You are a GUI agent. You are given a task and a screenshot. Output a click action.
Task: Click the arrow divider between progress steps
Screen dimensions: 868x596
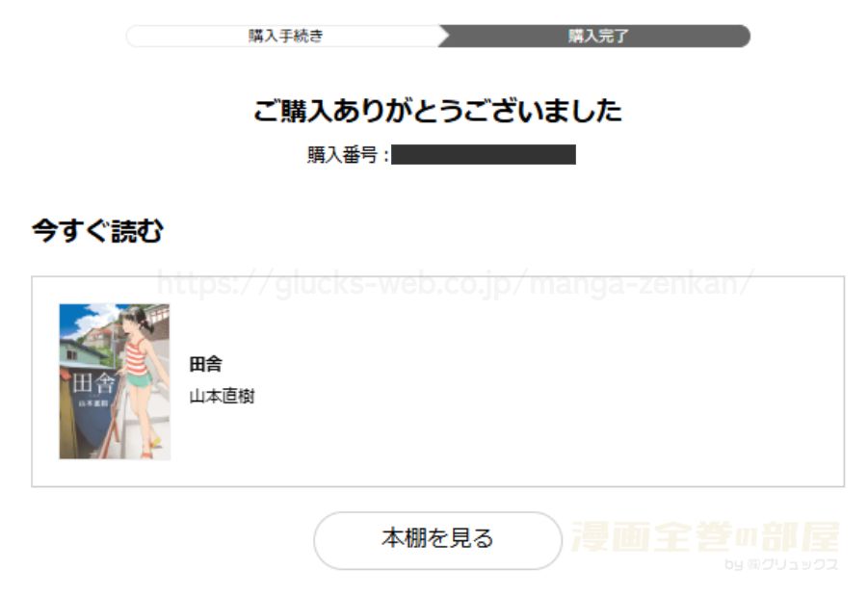click(444, 36)
